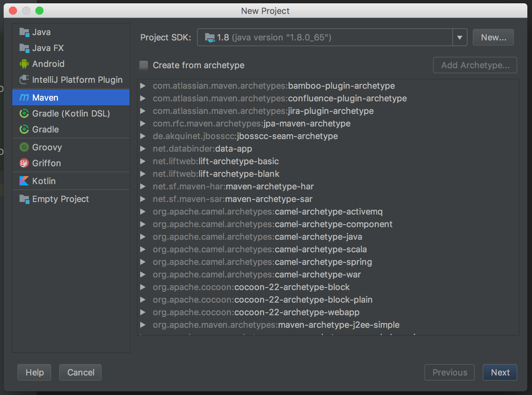Expand jira-plugin-archetype entry

[143, 111]
